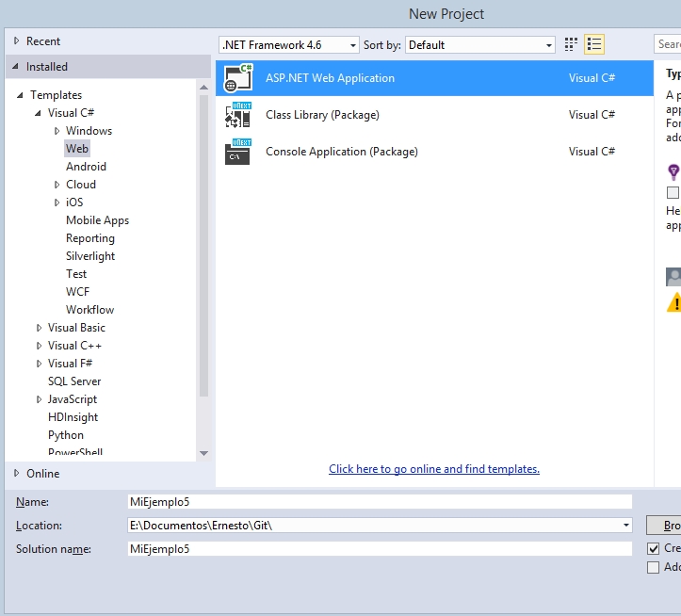The width and height of the screenshot is (681, 616).
Task: Switch to small icons view
Action: pos(571,44)
